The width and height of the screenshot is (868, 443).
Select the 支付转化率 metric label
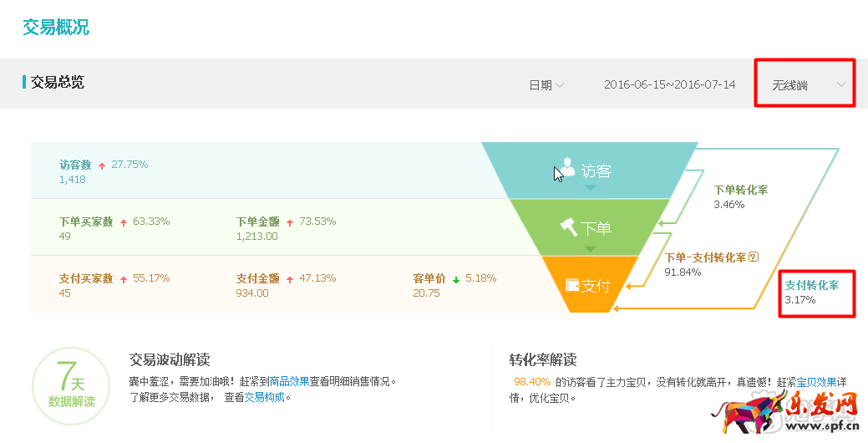pyautogui.click(x=811, y=285)
